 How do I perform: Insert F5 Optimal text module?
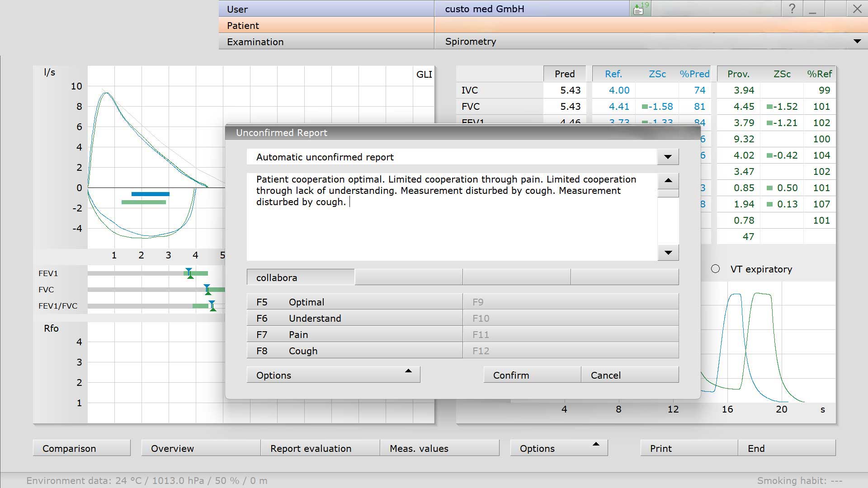(x=354, y=302)
